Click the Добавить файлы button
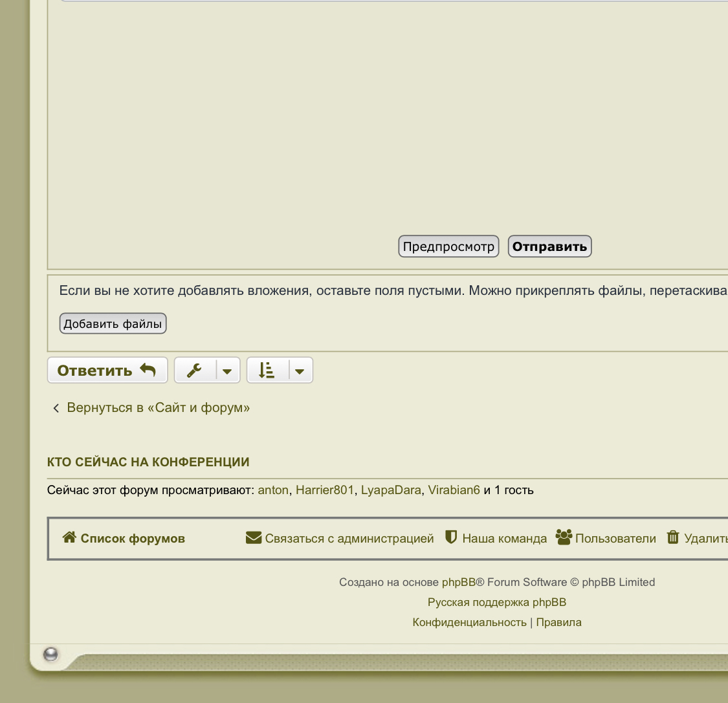The width and height of the screenshot is (728, 703). tap(113, 323)
